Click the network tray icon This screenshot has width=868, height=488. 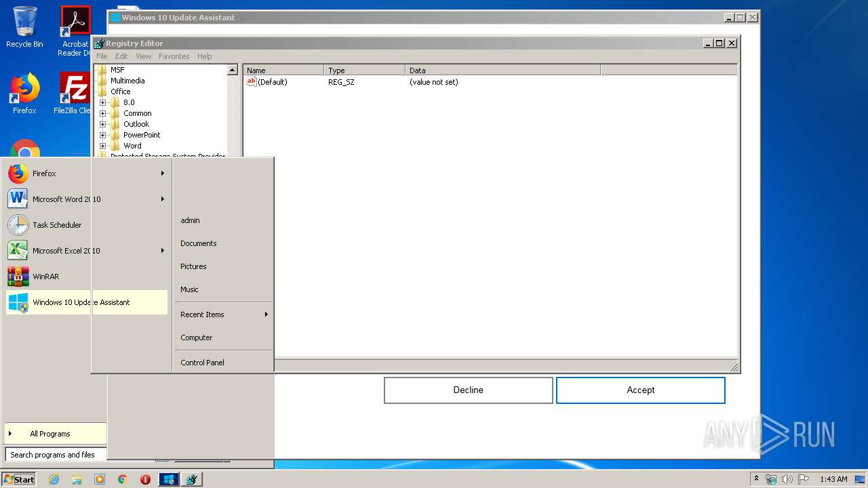(x=771, y=479)
